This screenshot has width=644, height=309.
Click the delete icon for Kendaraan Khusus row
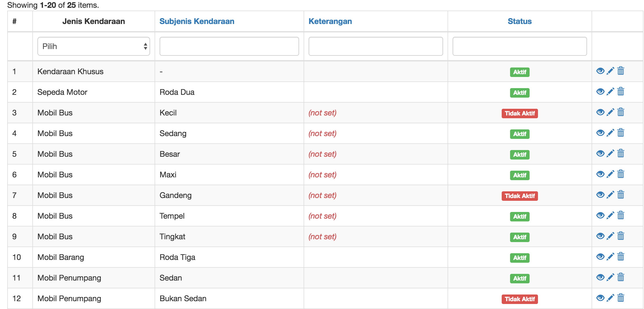coord(621,71)
